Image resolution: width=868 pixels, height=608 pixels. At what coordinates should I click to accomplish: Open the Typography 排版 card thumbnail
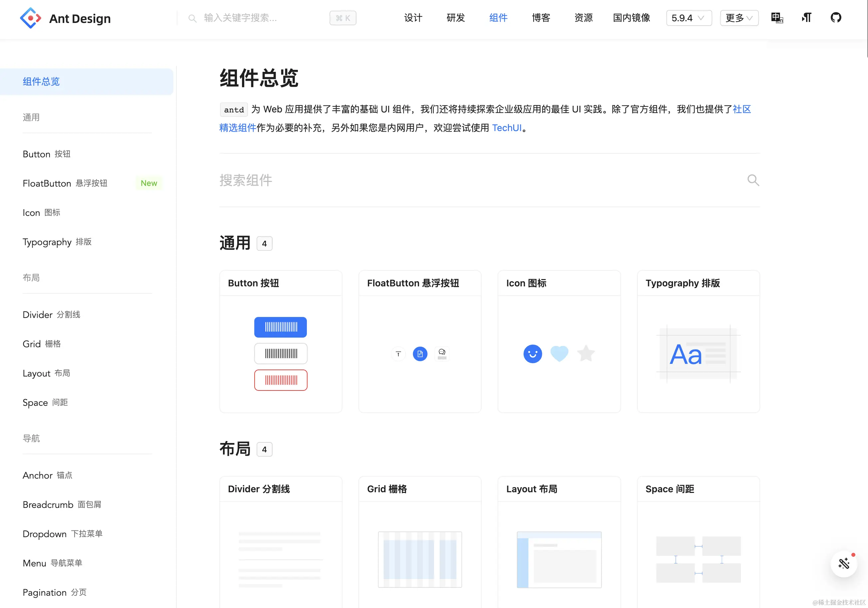[698, 354]
